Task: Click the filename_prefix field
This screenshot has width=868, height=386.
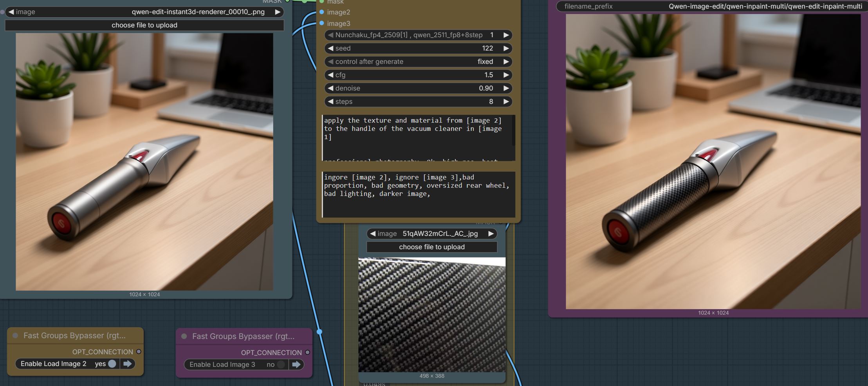Action: pos(712,6)
